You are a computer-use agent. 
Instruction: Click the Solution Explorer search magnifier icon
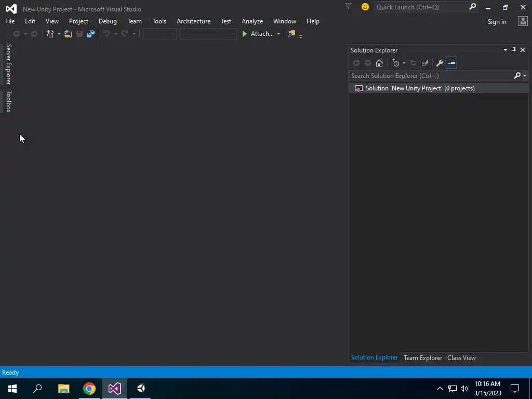point(517,76)
